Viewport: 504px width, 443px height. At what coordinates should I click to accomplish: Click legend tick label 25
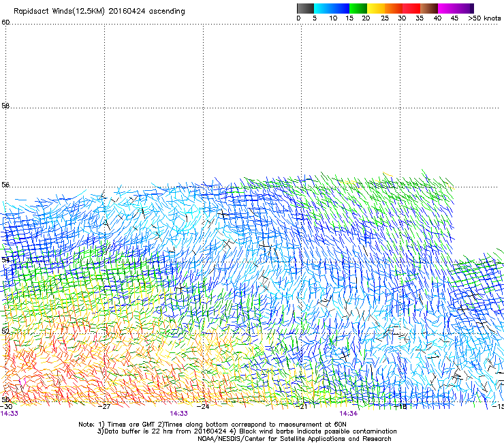pyautogui.click(x=385, y=18)
